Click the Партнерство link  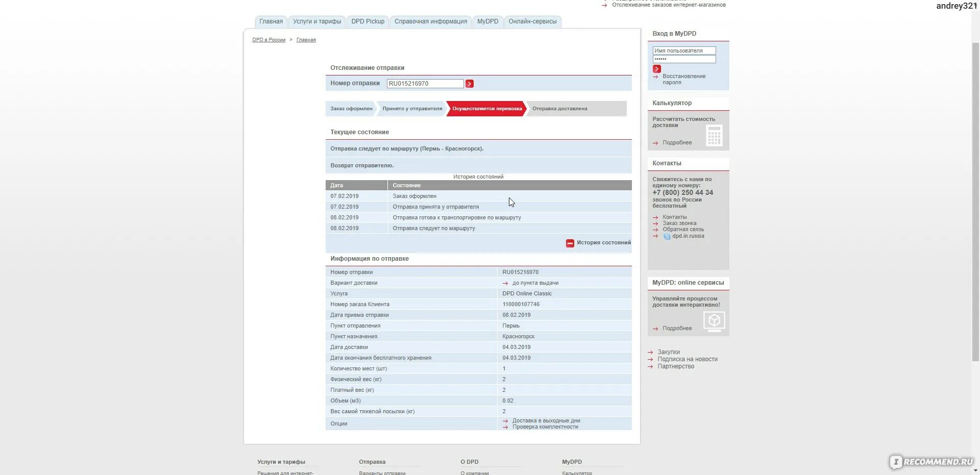pyautogui.click(x=676, y=366)
